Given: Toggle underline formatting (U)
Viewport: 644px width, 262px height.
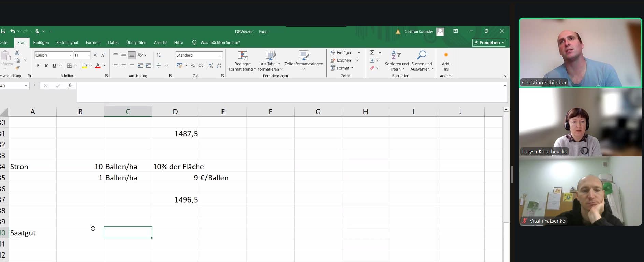Looking at the screenshot, I should (x=54, y=66).
